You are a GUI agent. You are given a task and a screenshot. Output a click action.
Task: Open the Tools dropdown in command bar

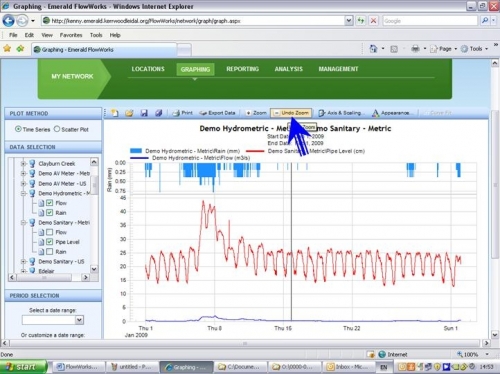click(x=474, y=49)
